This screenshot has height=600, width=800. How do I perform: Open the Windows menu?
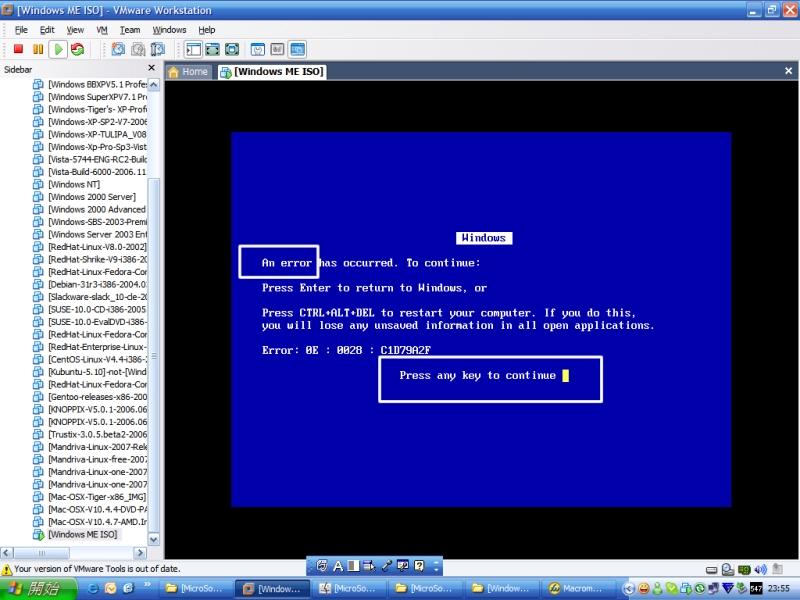click(169, 30)
